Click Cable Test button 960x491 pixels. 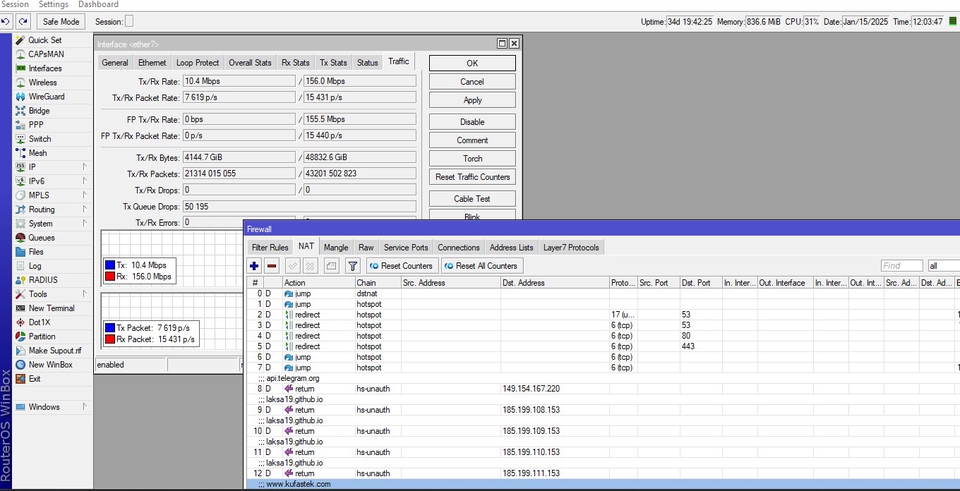point(472,198)
